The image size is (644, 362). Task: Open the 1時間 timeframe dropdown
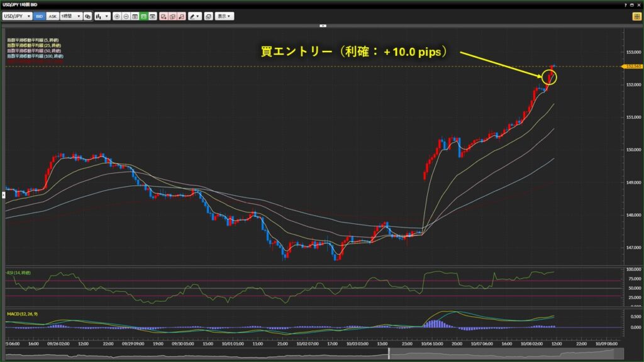tap(70, 16)
